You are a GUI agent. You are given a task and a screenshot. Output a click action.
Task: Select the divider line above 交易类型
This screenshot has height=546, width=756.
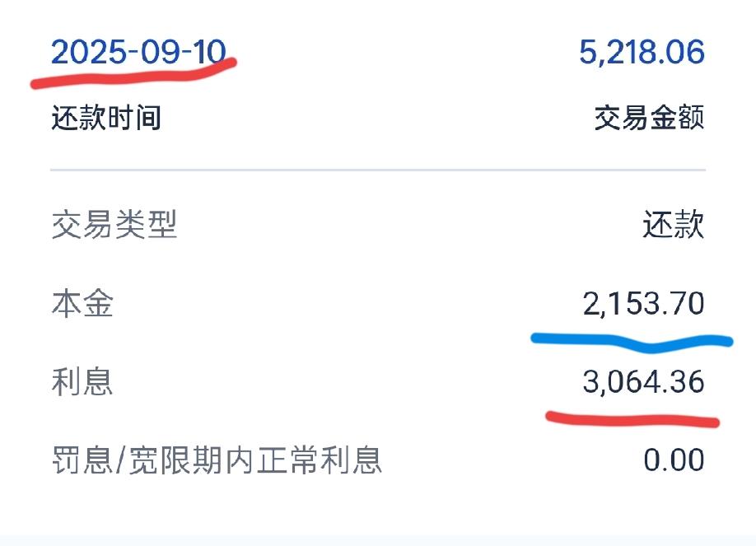pos(378,169)
